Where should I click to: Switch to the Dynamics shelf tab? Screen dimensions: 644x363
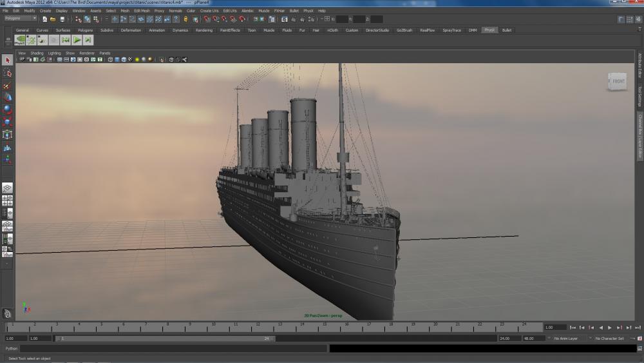[x=180, y=30]
